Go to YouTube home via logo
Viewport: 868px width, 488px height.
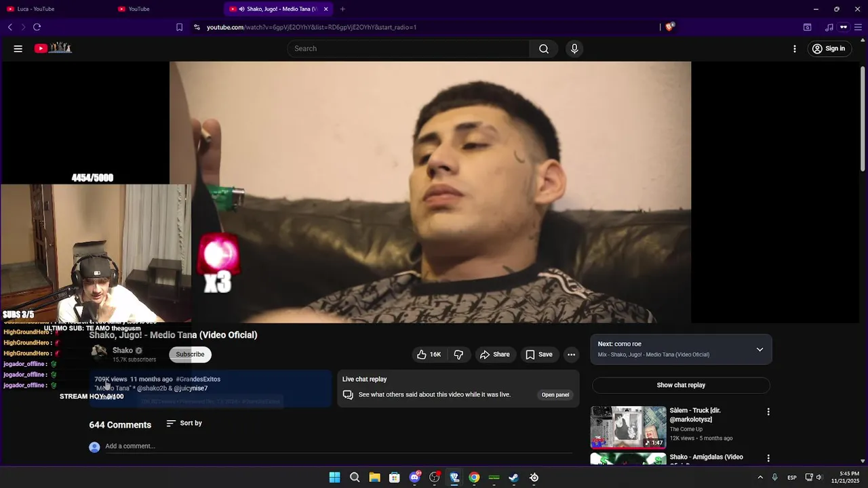pyautogui.click(x=53, y=48)
